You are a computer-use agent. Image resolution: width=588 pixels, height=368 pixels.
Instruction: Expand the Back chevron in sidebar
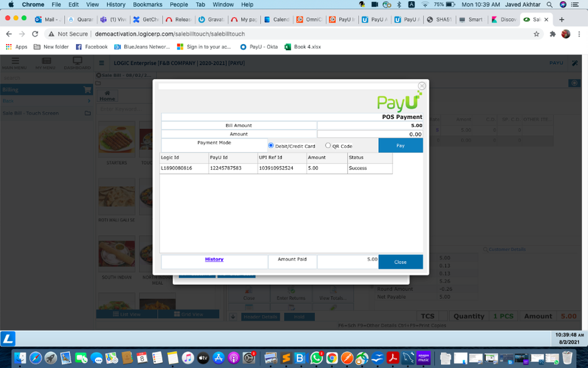[x=89, y=101]
